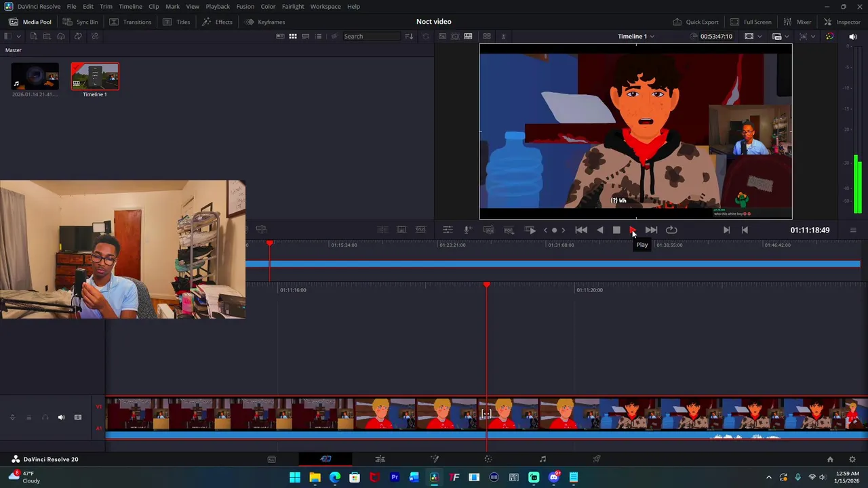Open the tools sliders icon
Screen dimensions: 868x488
click(x=448, y=230)
